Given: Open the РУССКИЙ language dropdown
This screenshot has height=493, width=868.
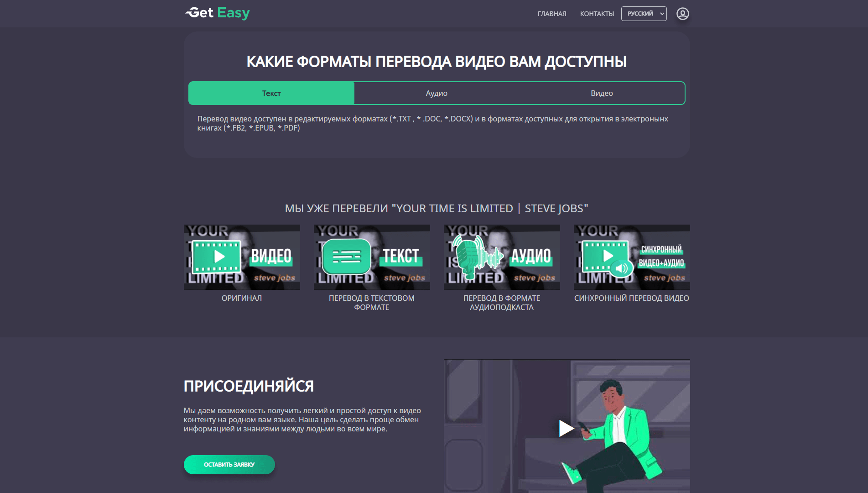Looking at the screenshot, I should point(644,14).
